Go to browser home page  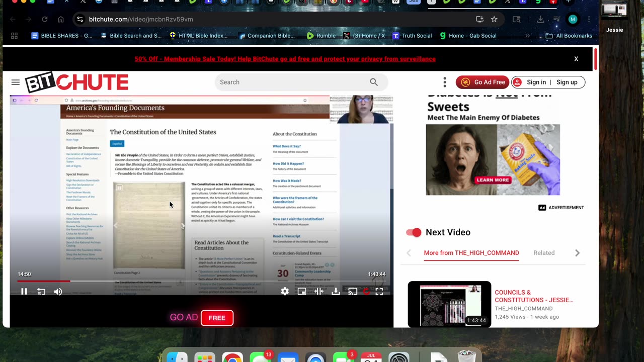(61, 19)
